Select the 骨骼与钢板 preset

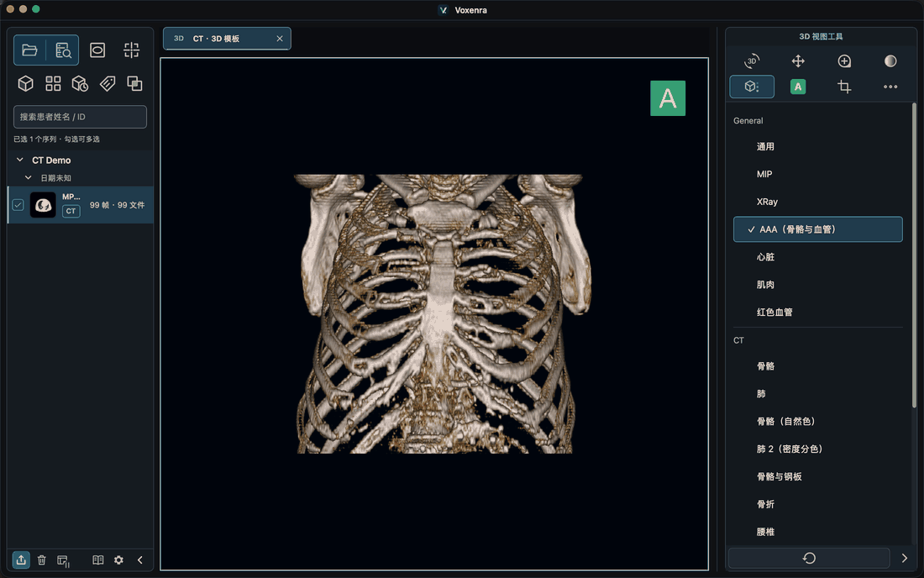(818, 476)
